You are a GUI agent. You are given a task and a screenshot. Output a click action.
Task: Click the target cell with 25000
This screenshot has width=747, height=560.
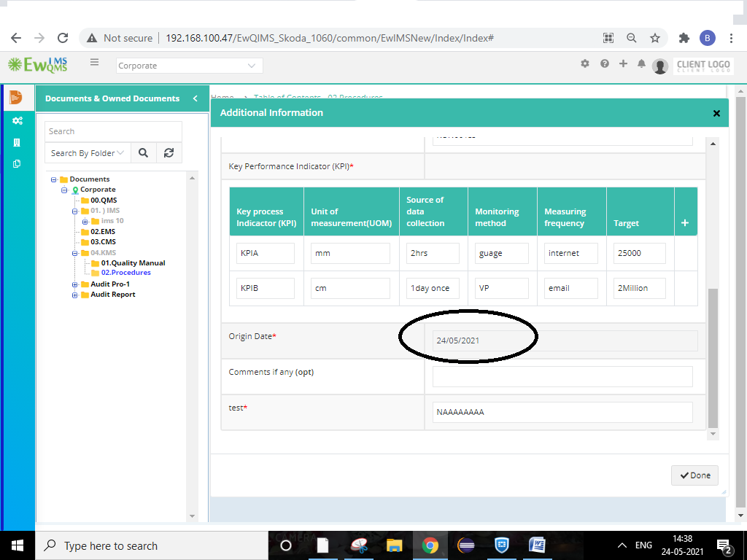640,253
